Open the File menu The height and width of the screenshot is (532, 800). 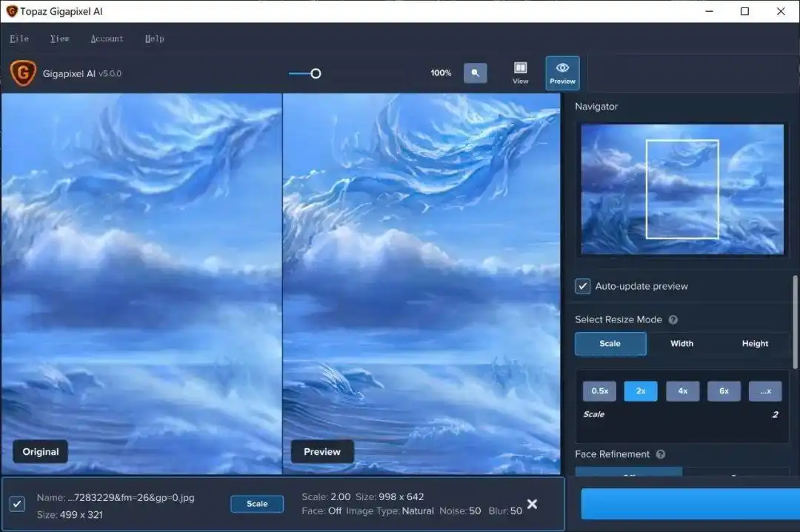19,39
